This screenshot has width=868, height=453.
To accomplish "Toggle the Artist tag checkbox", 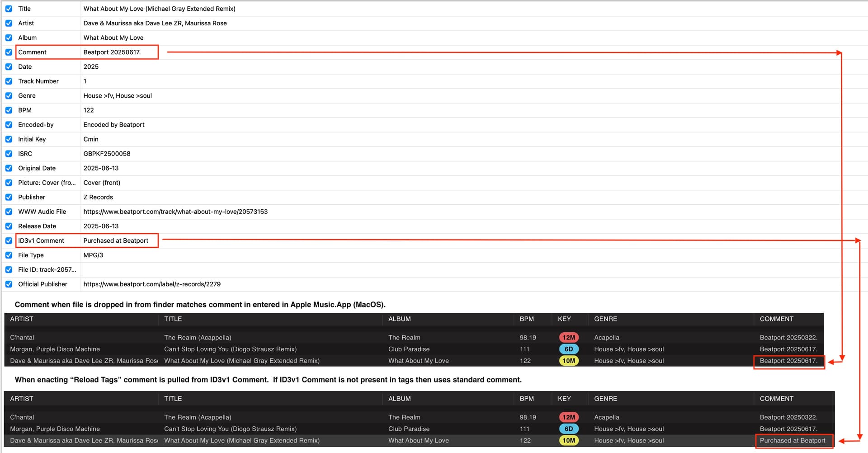I will [x=9, y=23].
